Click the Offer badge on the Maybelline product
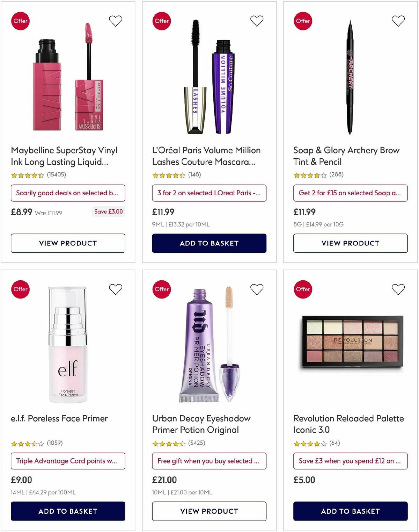This screenshot has height=532, width=419. point(20,21)
